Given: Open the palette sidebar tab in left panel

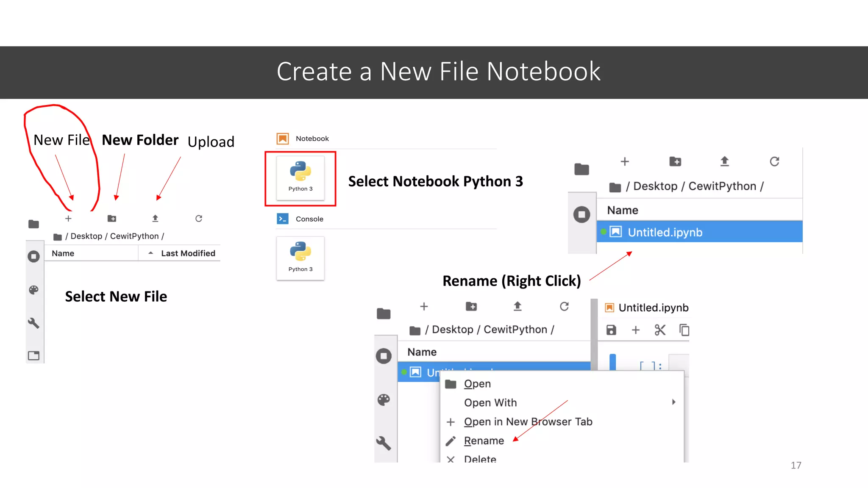Looking at the screenshot, I should tap(33, 290).
